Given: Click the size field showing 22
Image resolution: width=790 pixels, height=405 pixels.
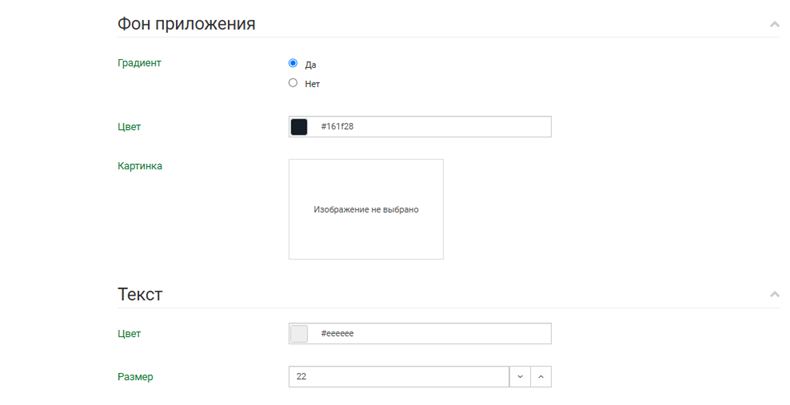Looking at the screenshot, I should coord(398,377).
